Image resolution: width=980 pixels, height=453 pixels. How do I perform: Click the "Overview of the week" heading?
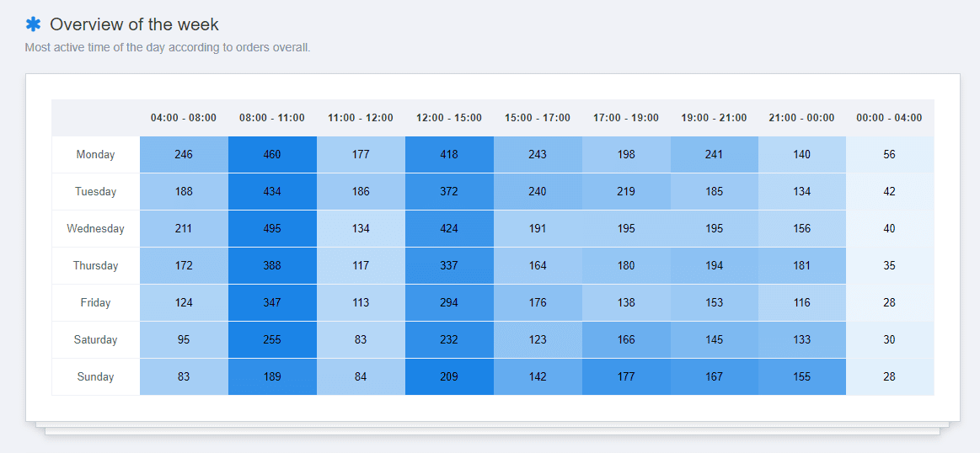pyautogui.click(x=134, y=24)
